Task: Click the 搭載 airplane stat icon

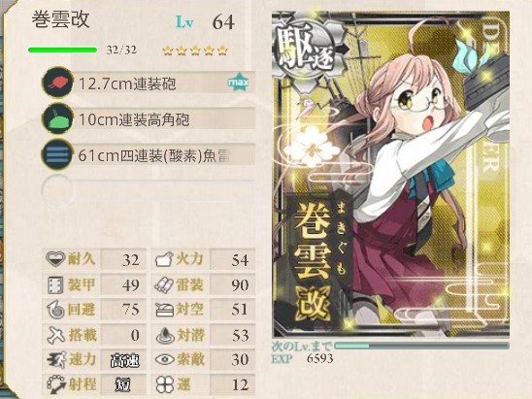Action: pyautogui.click(x=55, y=335)
